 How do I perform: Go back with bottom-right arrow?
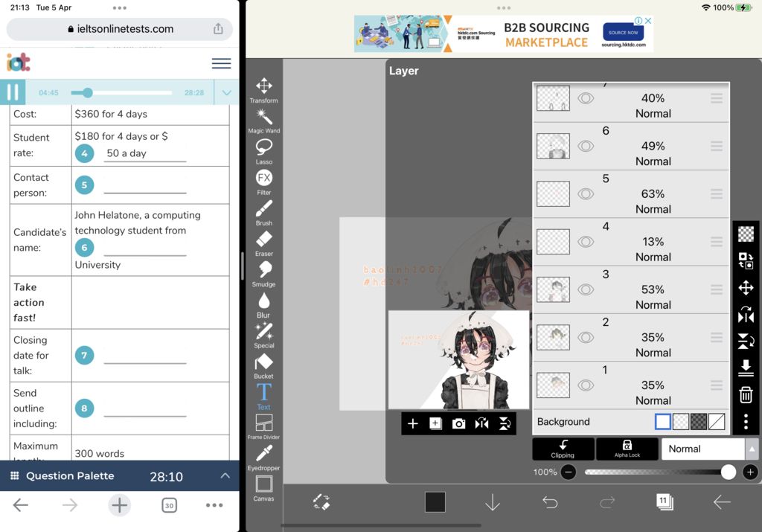722,502
